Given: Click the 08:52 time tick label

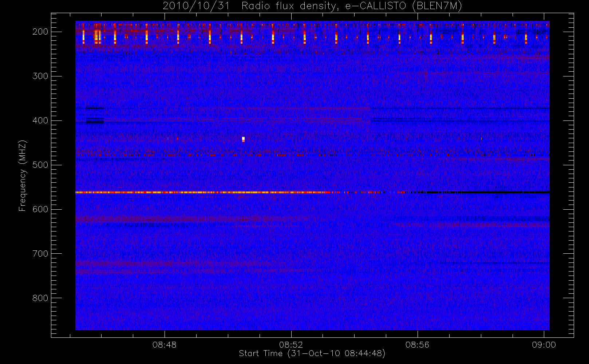Looking at the screenshot, I should [x=291, y=345].
